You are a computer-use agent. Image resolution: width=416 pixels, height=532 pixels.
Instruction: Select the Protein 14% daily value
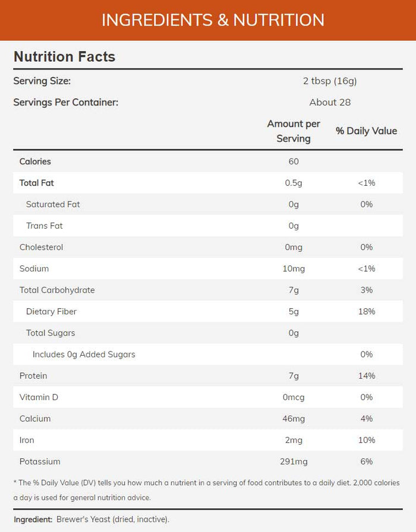[x=367, y=376]
